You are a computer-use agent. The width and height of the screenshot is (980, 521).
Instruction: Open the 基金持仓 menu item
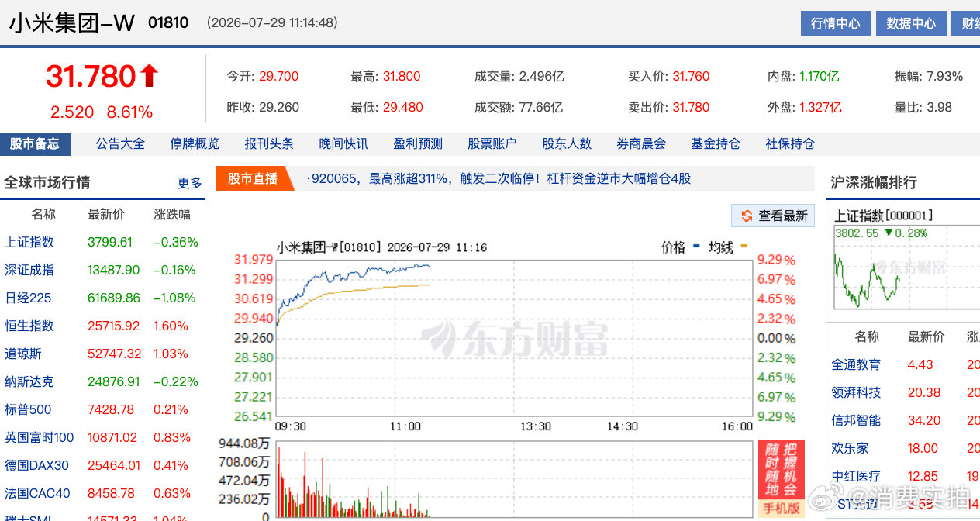click(716, 143)
